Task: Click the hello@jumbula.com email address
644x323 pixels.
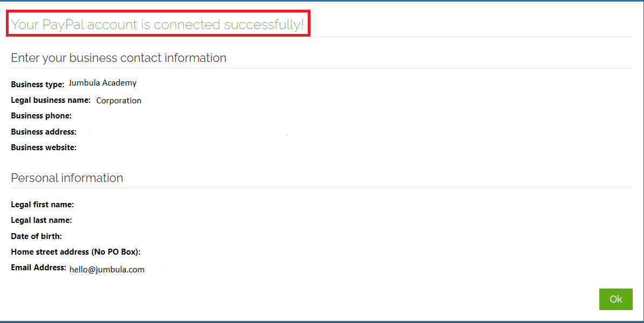Action: (107, 270)
